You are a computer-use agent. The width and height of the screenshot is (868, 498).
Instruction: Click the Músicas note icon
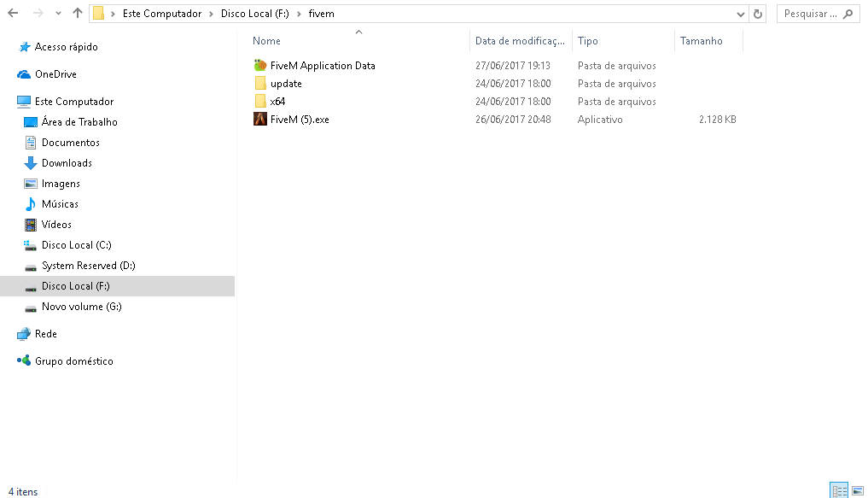[x=31, y=204]
